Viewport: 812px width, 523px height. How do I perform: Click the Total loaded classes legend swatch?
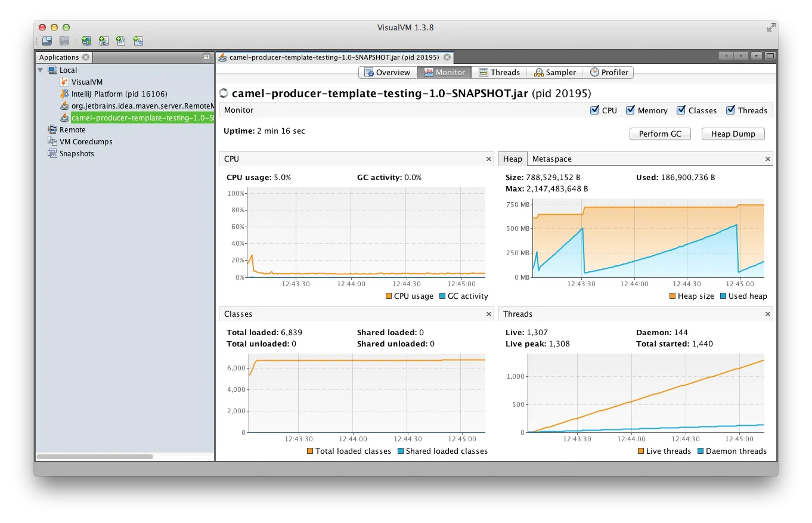[310, 451]
